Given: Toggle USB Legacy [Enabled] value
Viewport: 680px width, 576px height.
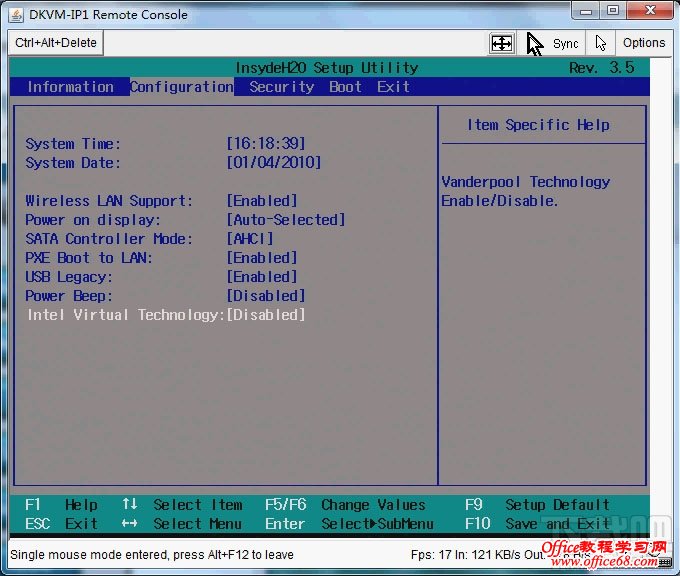Looking at the screenshot, I should point(262,277).
